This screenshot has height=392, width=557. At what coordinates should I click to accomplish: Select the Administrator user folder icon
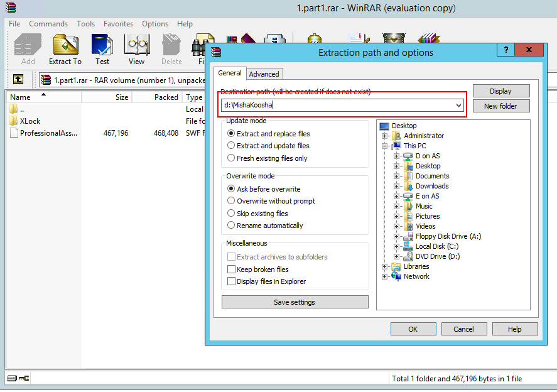point(396,136)
